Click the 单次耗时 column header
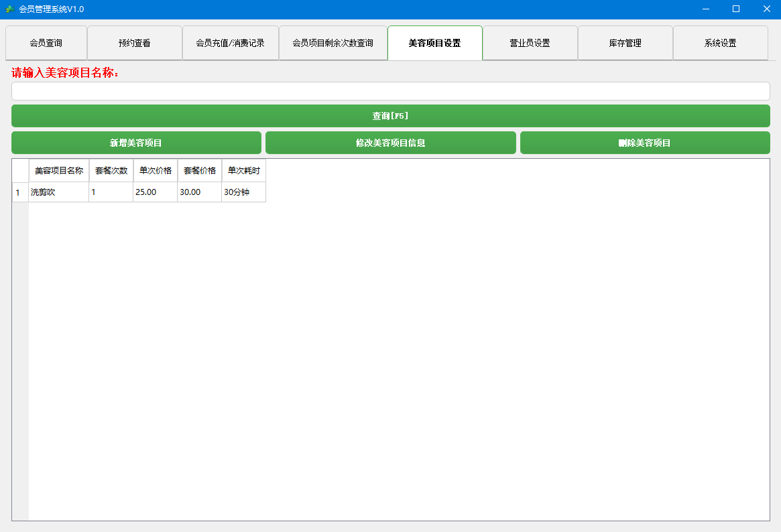 tap(243, 171)
